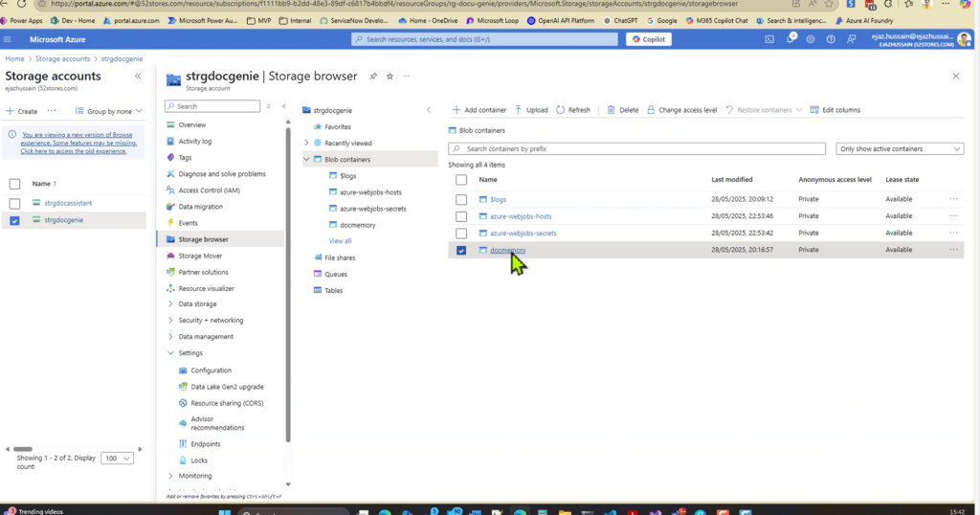This screenshot has width=980, height=515.
Task: Open the feedback icon in top bar
Action: click(851, 39)
